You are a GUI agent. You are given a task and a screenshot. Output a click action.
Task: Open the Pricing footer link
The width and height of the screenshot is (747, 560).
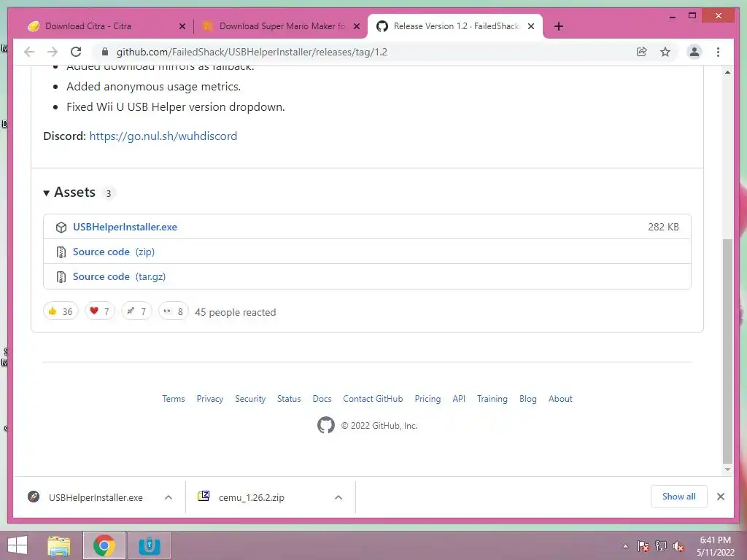(427, 399)
